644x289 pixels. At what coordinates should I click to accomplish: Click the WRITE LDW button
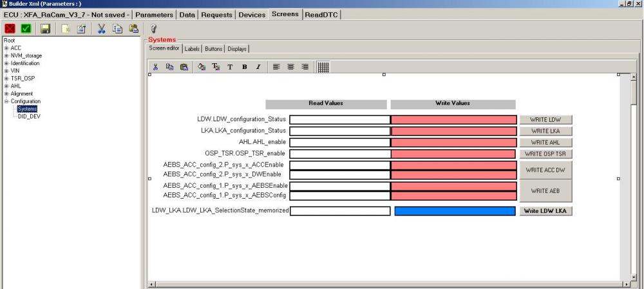click(x=545, y=120)
